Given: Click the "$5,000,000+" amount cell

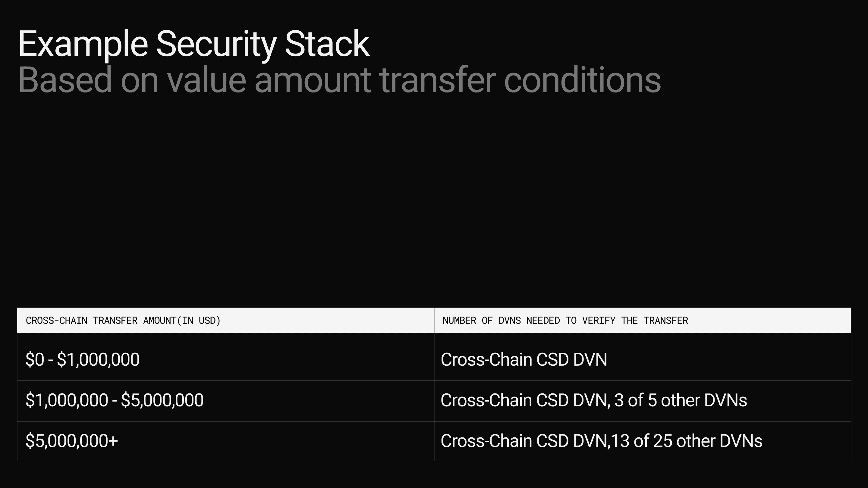Looking at the screenshot, I should point(72,441).
